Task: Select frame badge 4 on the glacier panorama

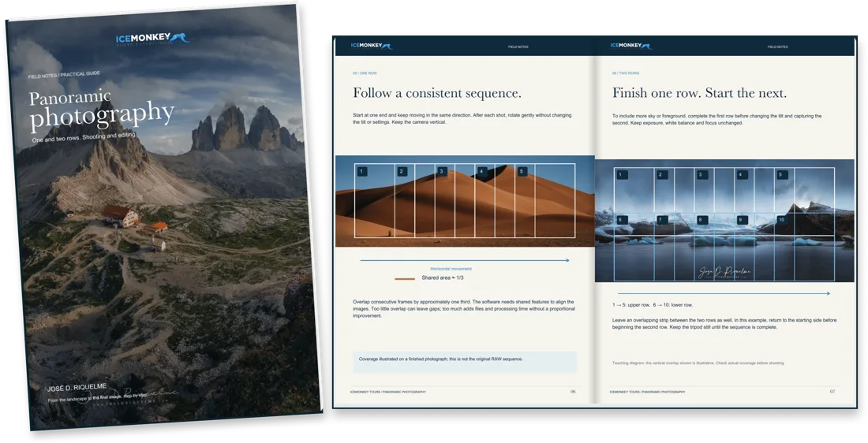Action: point(741,175)
